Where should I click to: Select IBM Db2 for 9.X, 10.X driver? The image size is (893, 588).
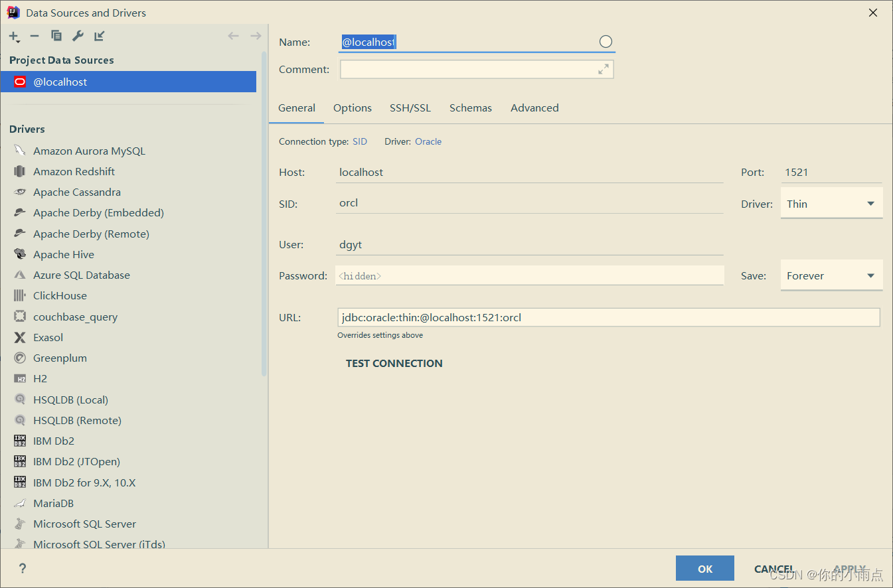point(128,482)
